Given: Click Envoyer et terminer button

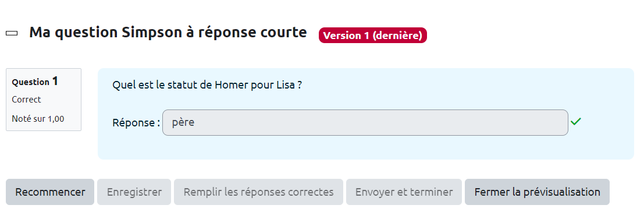Looking at the screenshot, I should pyautogui.click(x=404, y=192).
